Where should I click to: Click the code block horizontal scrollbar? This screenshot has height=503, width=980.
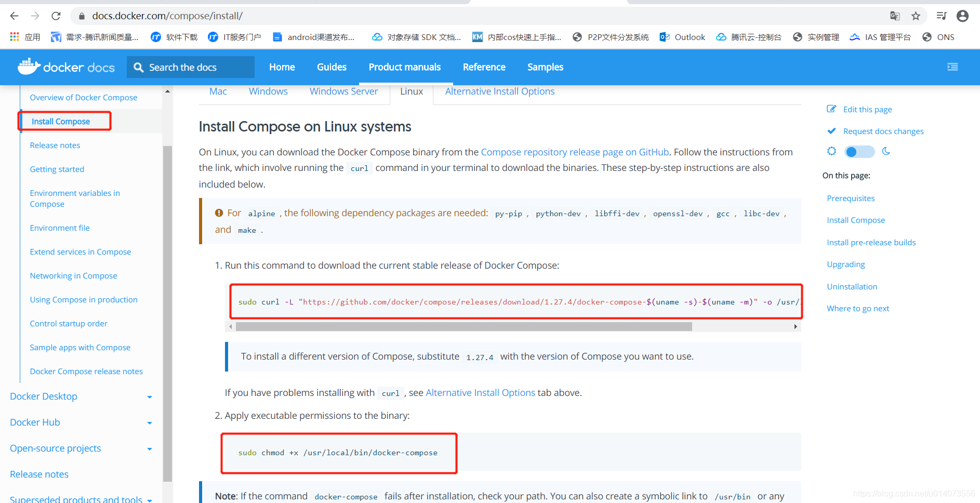[x=463, y=326]
